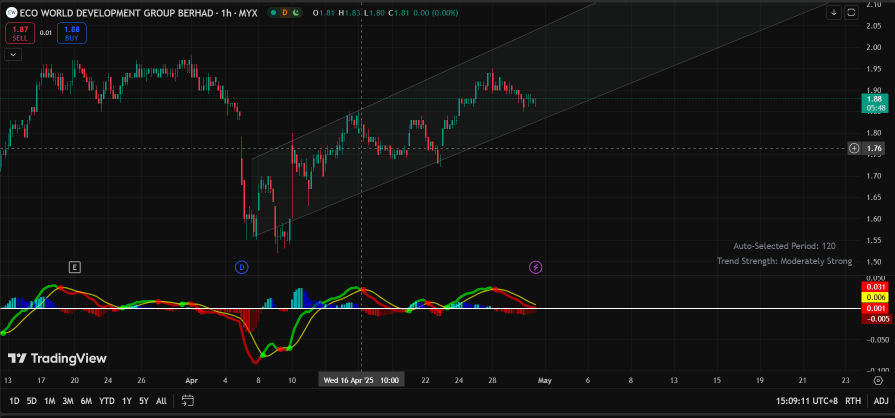The image size is (895, 418).
Task: Select the YTD time range
Action: click(x=107, y=401)
